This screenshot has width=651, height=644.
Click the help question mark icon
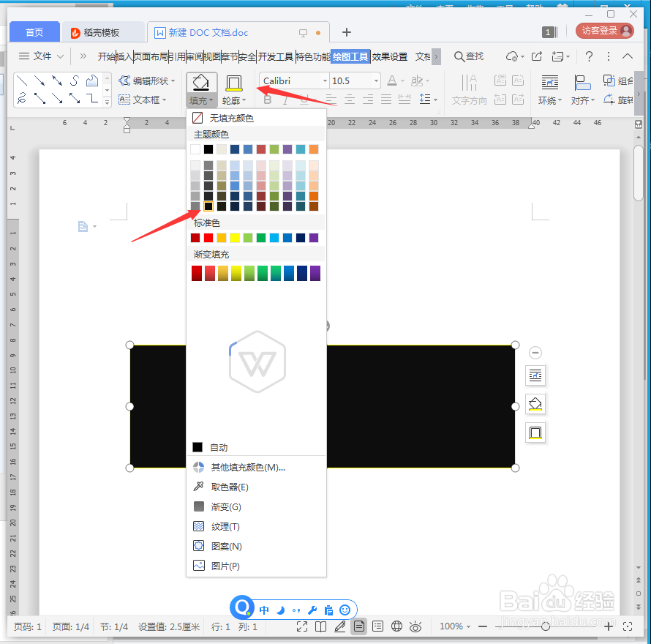589,56
